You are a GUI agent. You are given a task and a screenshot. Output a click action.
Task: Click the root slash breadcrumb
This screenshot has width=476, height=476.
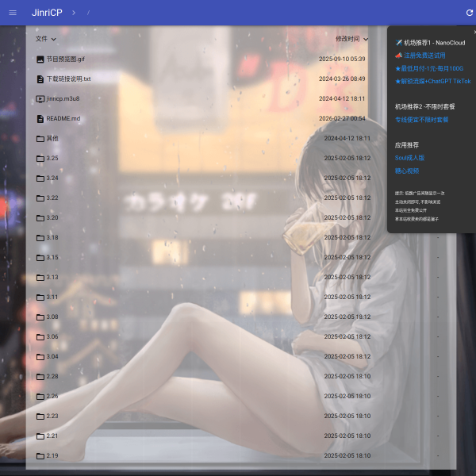[88, 13]
